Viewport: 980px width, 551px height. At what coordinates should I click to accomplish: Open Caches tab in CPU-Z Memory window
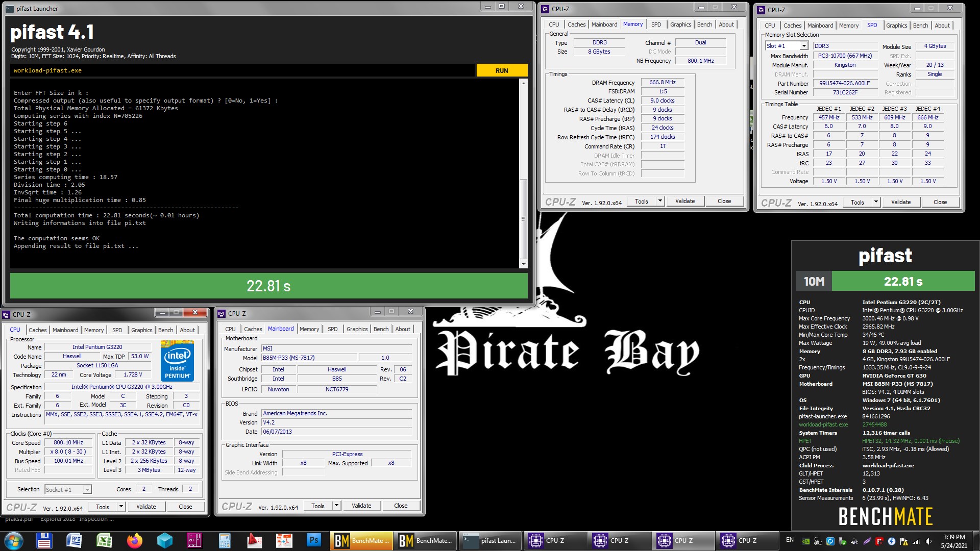pos(576,24)
